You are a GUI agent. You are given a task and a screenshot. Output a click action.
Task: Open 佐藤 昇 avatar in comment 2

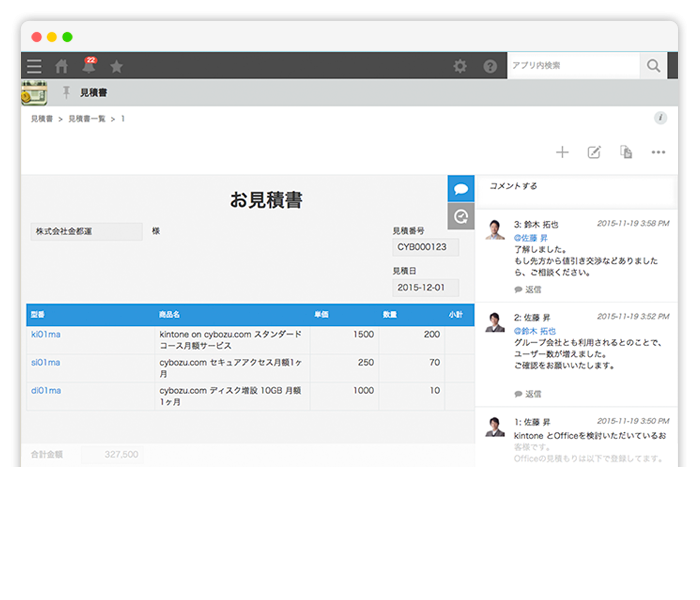click(x=495, y=322)
